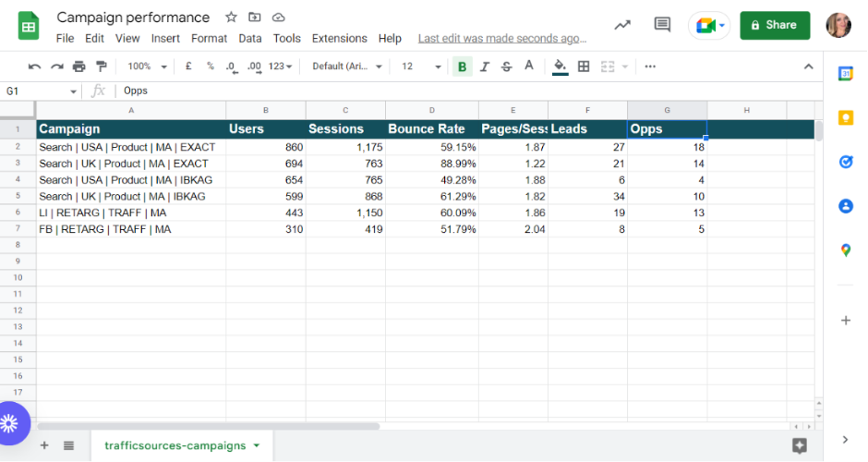
Task: Hide the menus with collapse arrow
Action: pos(809,67)
